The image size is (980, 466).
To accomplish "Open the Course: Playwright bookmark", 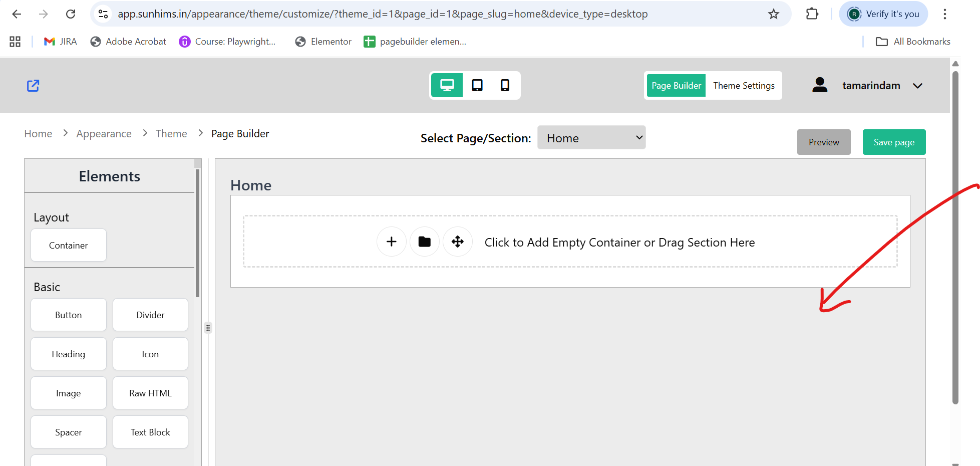I will point(228,42).
